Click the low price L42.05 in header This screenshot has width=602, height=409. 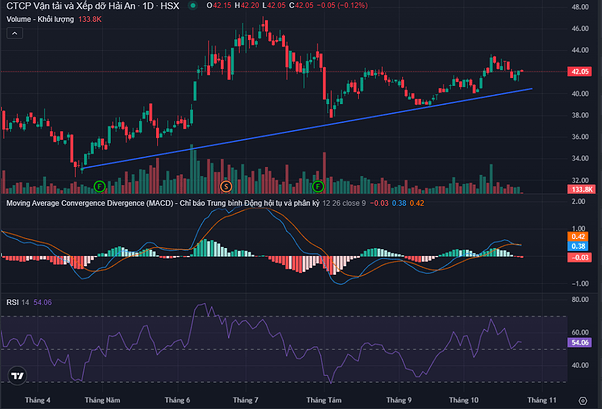pyautogui.click(x=274, y=5)
